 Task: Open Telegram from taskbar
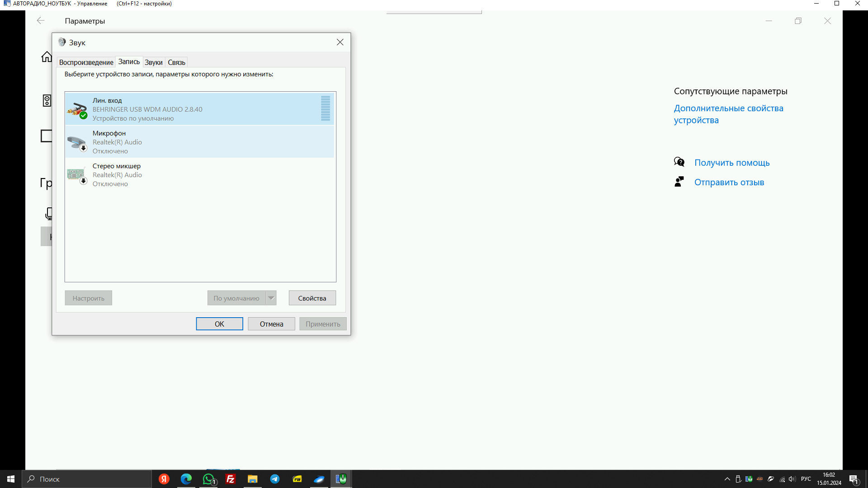pyautogui.click(x=275, y=479)
